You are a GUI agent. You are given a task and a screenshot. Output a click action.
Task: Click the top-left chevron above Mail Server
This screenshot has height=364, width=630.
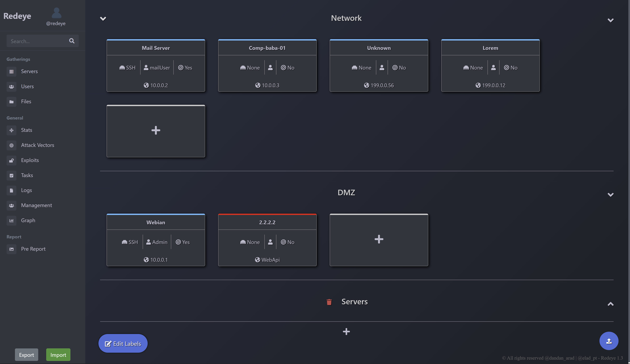coord(103,19)
